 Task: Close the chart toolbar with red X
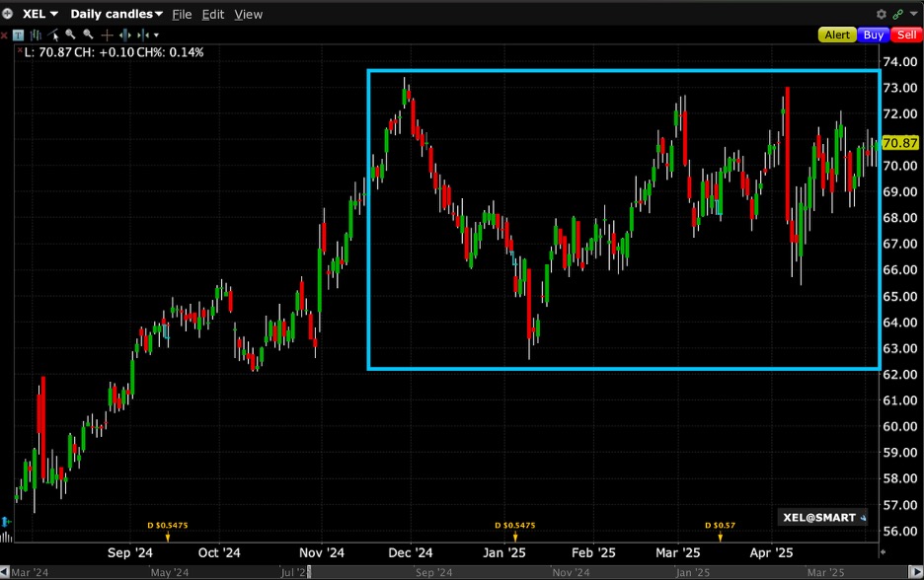pos(4,36)
